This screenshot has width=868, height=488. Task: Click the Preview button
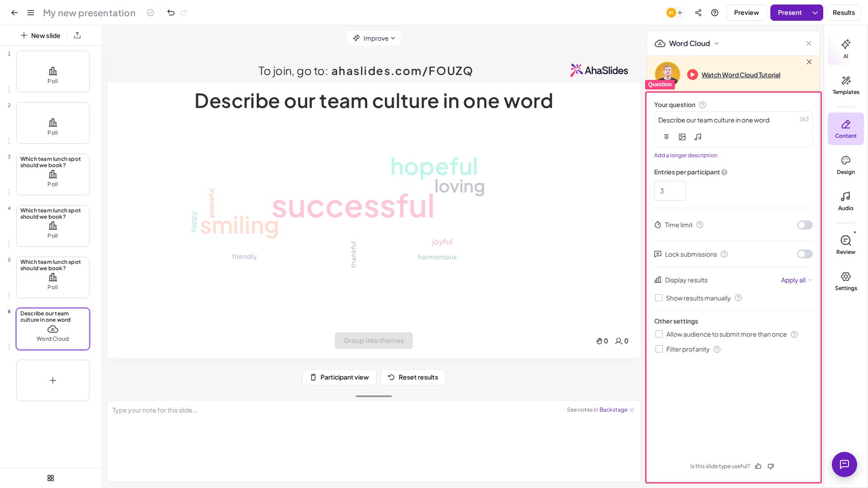coord(746,13)
